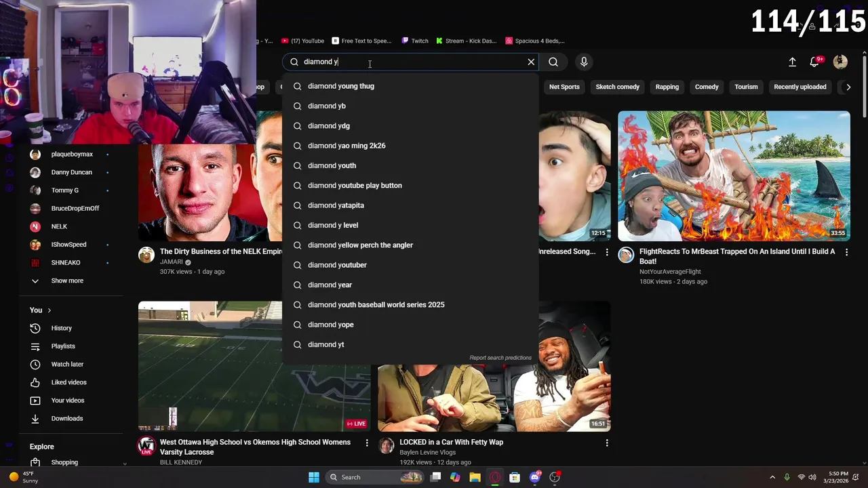Click the magnifier search button beside the search box

[x=553, y=62]
